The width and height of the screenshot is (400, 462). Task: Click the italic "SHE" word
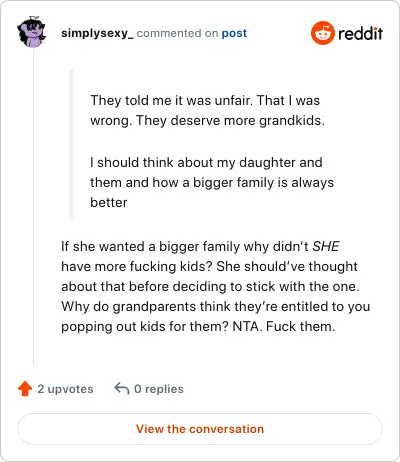point(326,246)
